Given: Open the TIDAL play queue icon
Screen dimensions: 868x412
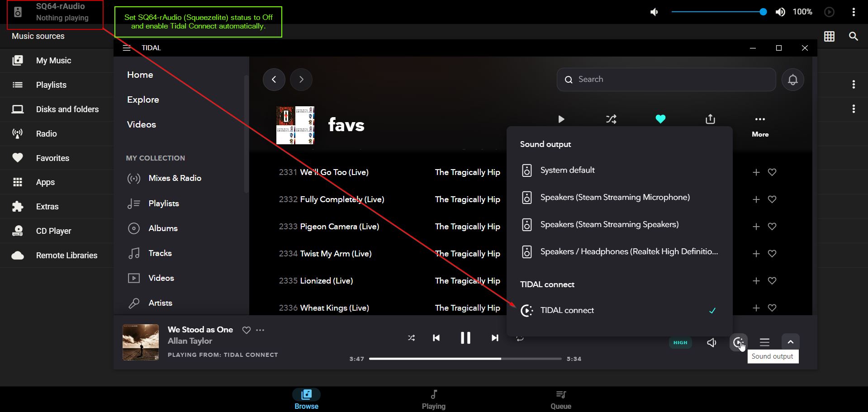Looking at the screenshot, I should [764, 342].
